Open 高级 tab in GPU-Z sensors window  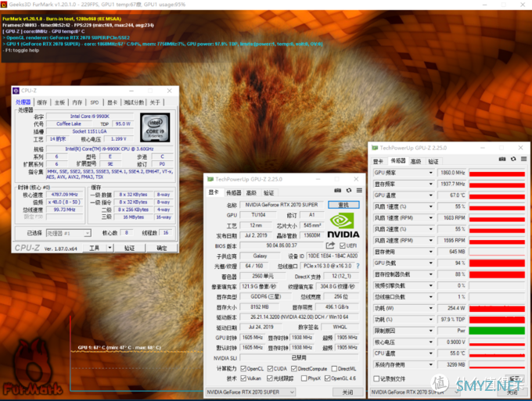(416, 161)
